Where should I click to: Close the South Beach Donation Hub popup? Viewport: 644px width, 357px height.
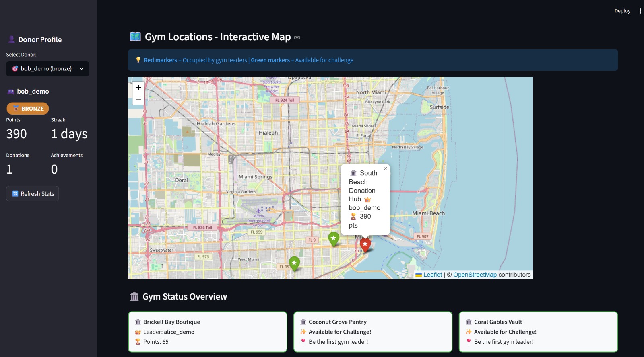(385, 169)
